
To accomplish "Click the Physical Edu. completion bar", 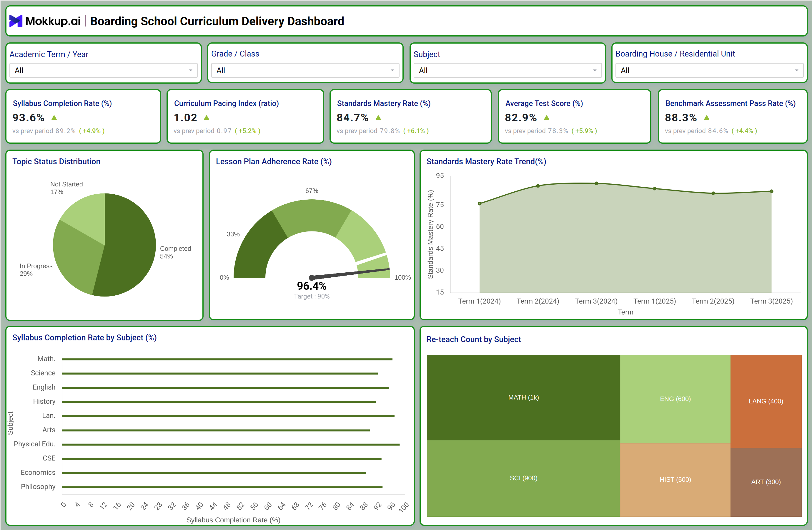I will tap(231, 445).
